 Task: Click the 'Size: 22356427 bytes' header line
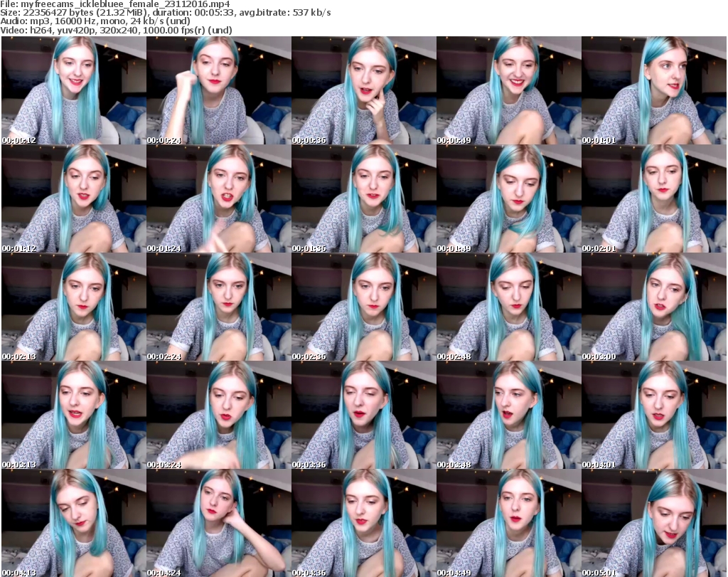coord(165,13)
